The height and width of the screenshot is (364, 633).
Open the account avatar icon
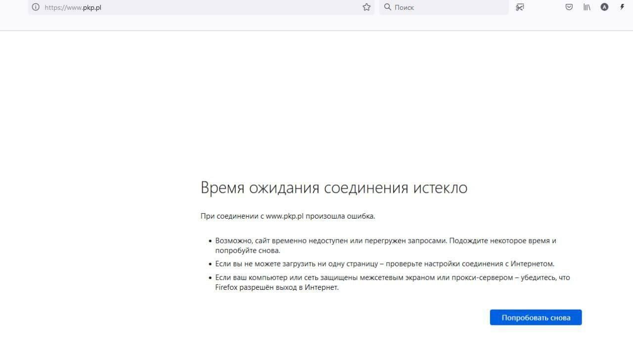point(604,7)
